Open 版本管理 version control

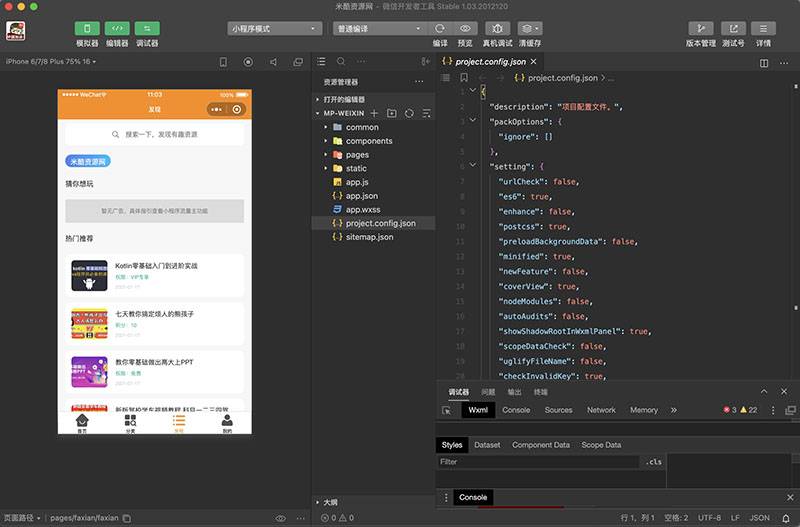pos(700,29)
